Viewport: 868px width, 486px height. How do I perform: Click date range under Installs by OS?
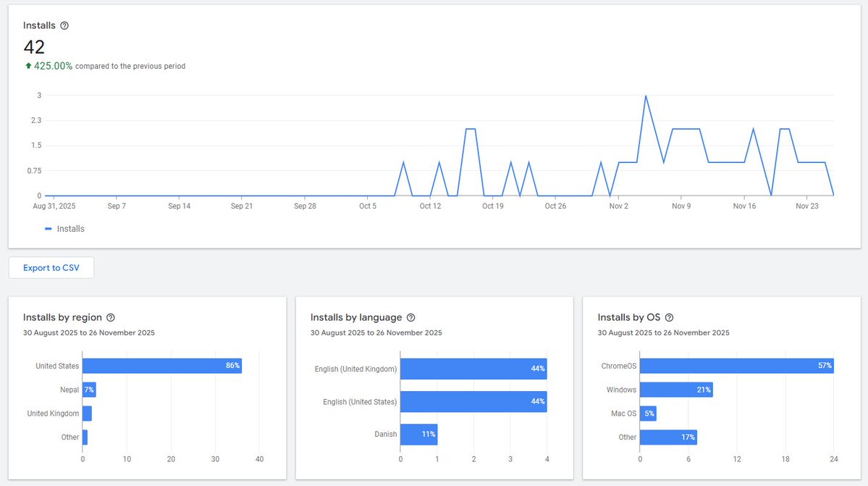(x=663, y=332)
